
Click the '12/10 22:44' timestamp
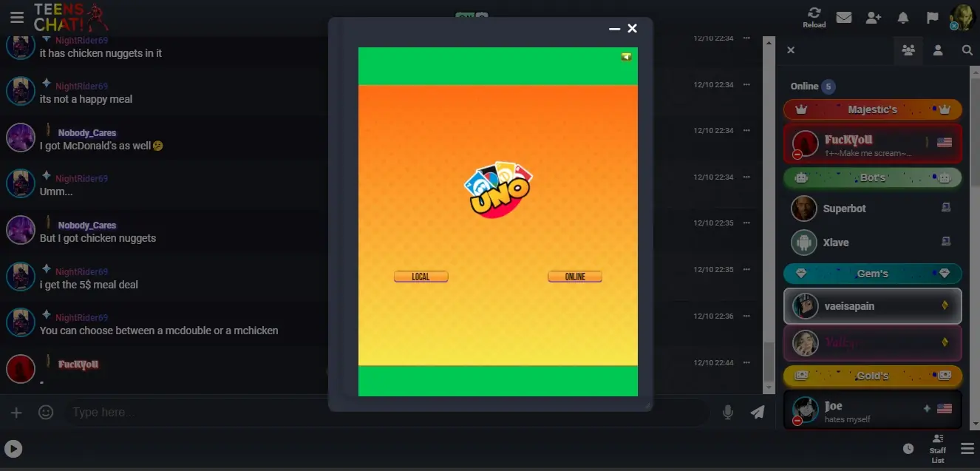click(713, 362)
